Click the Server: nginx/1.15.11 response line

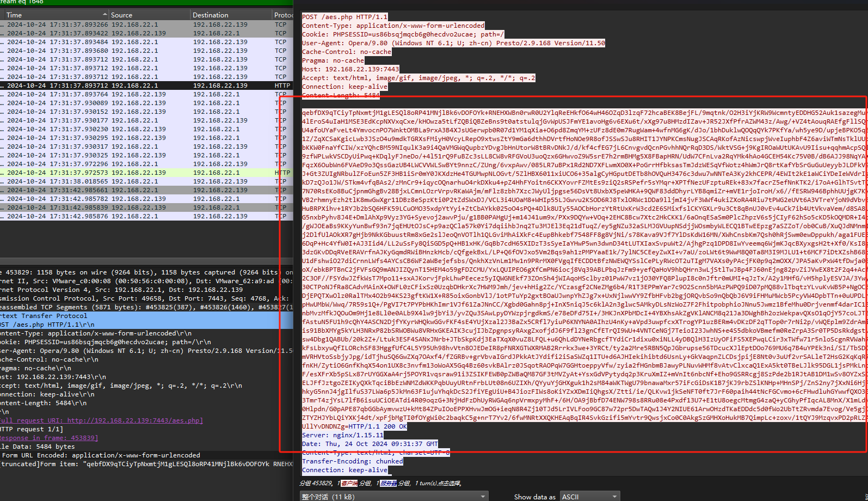tap(343, 435)
